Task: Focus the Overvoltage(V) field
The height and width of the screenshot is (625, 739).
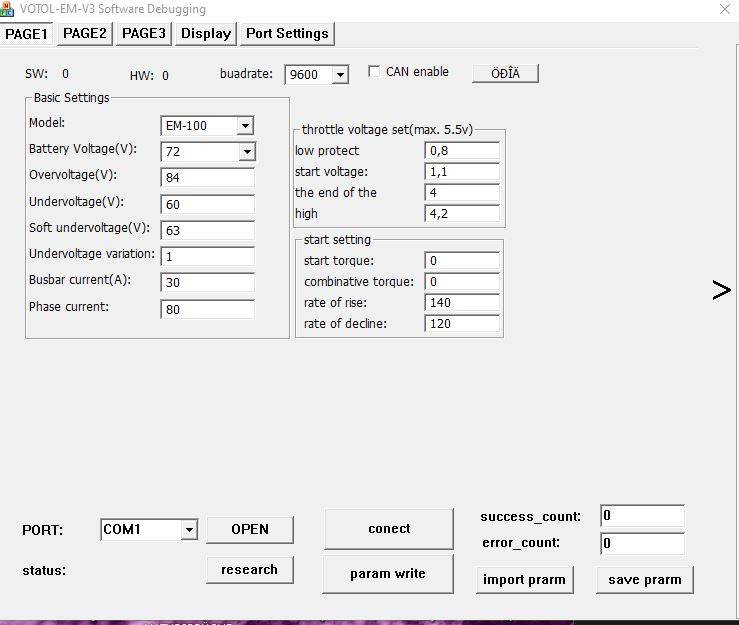Action: [207, 178]
